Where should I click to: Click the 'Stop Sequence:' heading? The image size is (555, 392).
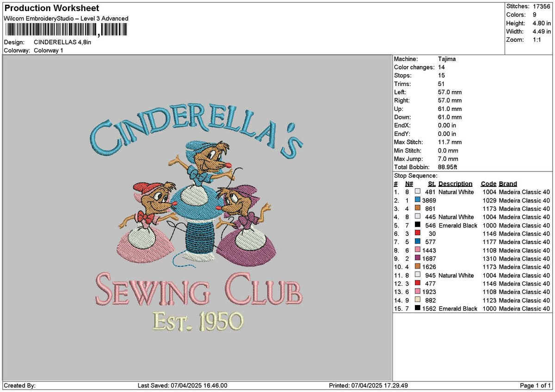click(x=416, y=176)
